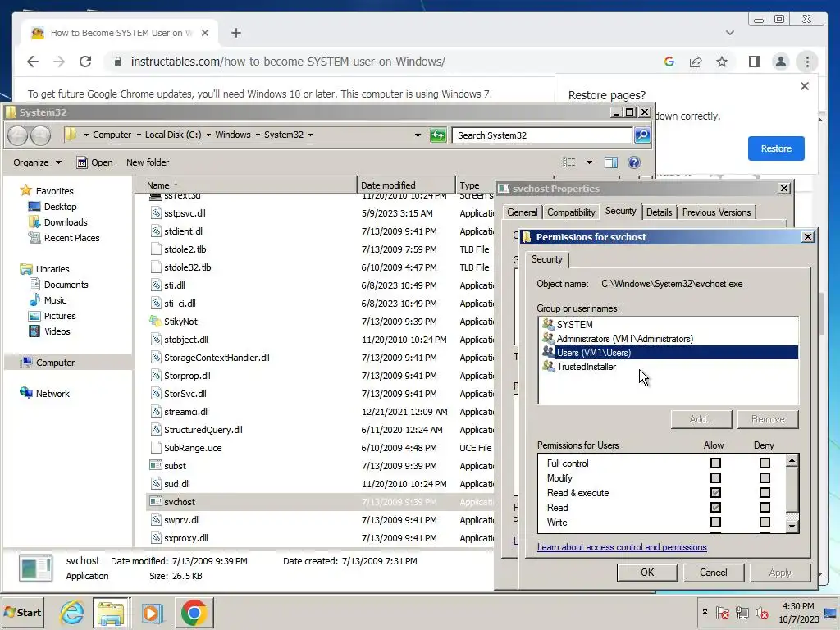Switch to the General tab in svchost Properties
Screen dimensions: 840x630
click(x=523, y=212)
